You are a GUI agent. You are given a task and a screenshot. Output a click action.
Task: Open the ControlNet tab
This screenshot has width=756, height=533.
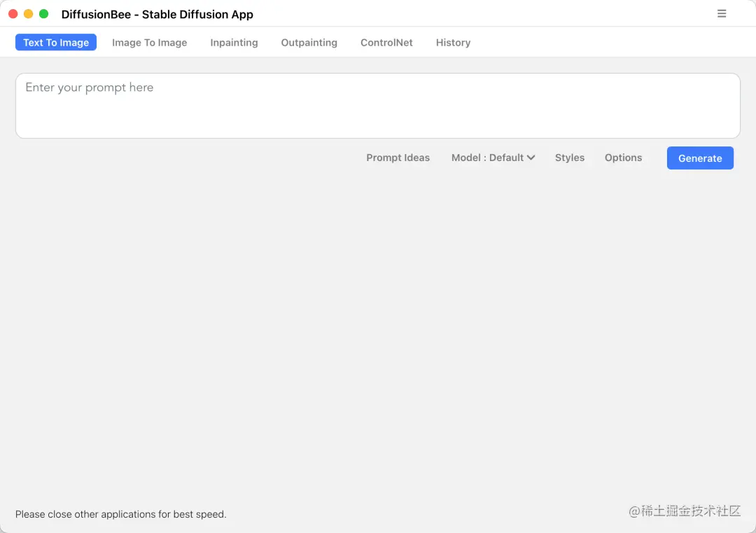(x=386, y=43)
